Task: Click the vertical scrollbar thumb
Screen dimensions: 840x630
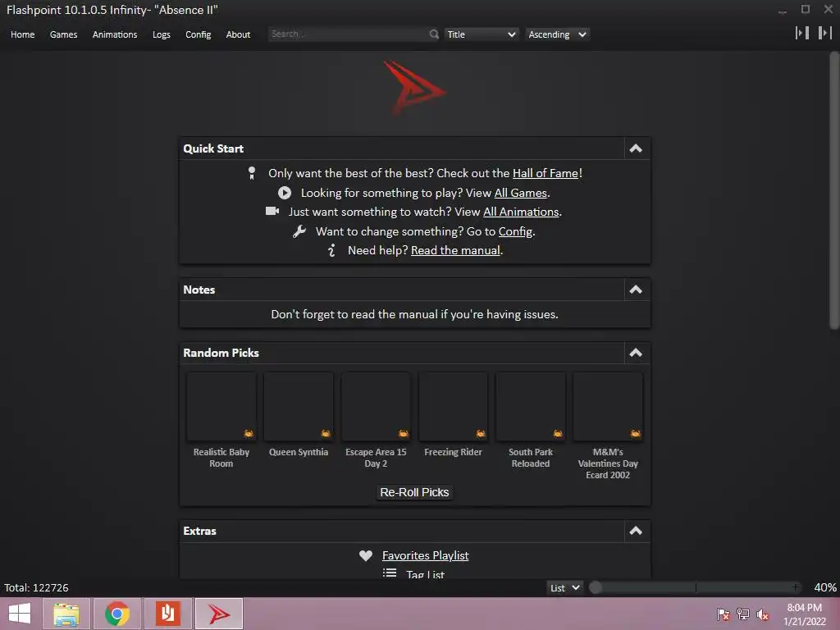Action: (x=834, y=190)
